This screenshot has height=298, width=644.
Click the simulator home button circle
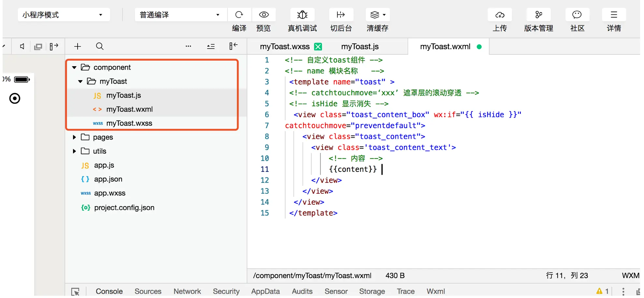point(15,98)
